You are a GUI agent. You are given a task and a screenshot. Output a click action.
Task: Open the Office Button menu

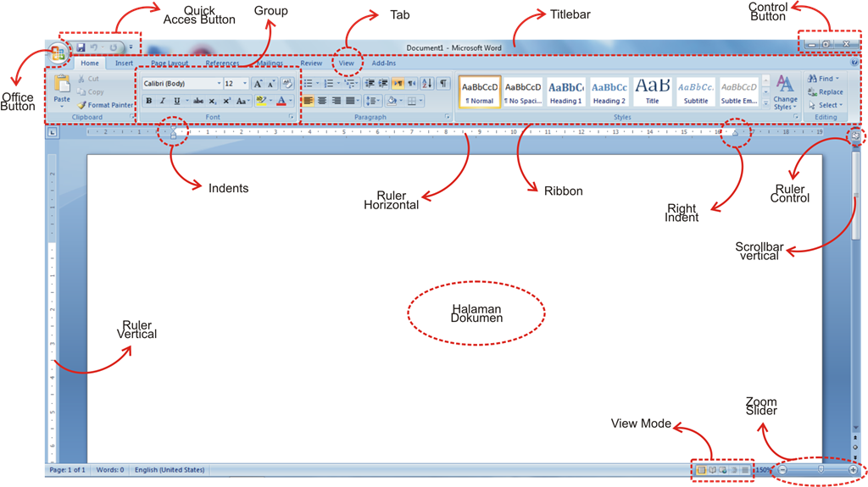click(x=58, y=53)
